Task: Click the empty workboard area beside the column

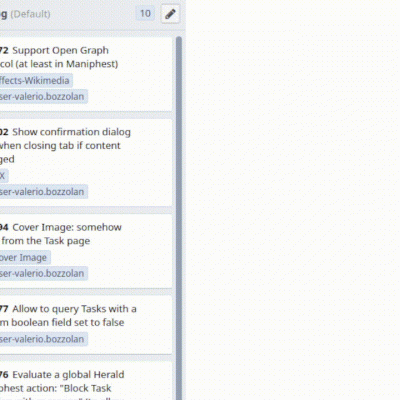Action: tap(293, 200)
